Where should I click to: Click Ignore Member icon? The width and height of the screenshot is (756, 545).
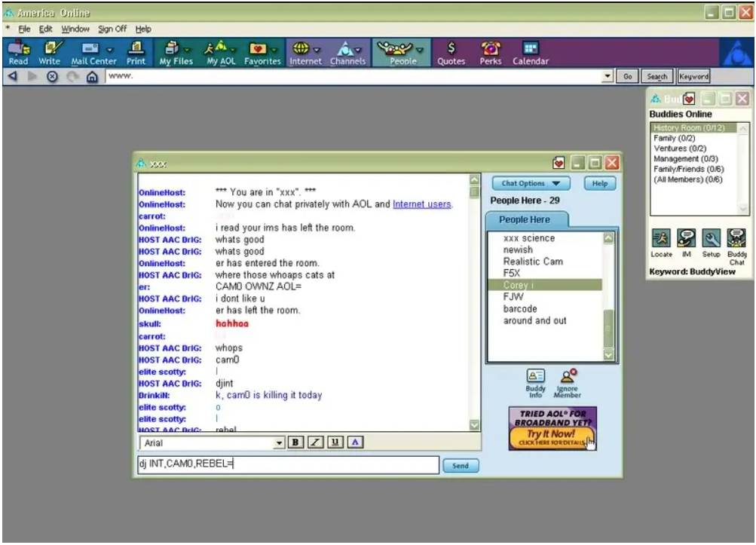coord(567,383)
